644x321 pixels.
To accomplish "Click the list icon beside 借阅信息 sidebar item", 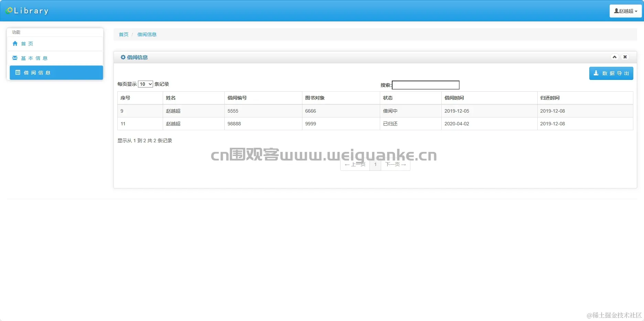I will tap(18, 72).
